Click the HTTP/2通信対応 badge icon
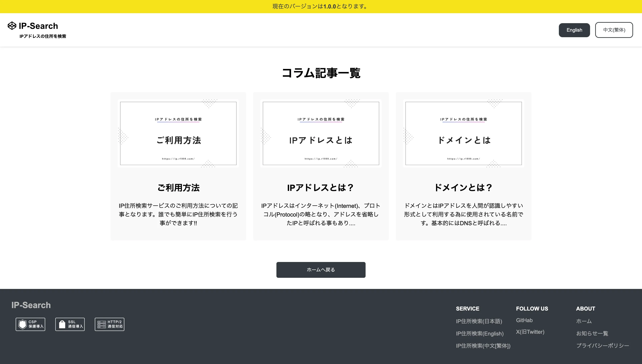Screen dimensions: 642x364 [109, 324]
